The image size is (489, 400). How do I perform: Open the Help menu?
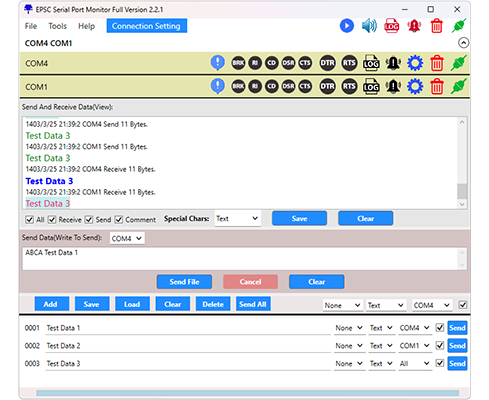pos(87,26)
